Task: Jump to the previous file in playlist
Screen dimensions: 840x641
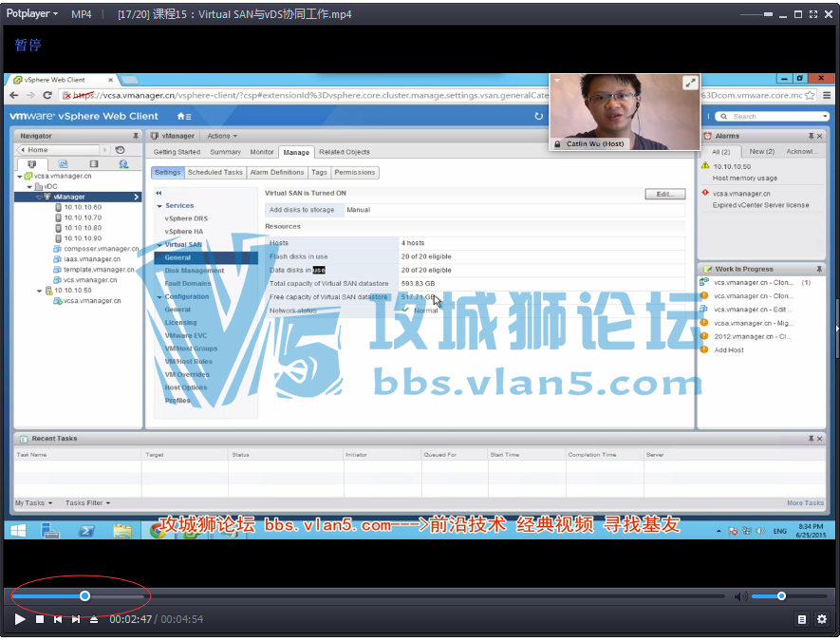Action: pos(58,619)
